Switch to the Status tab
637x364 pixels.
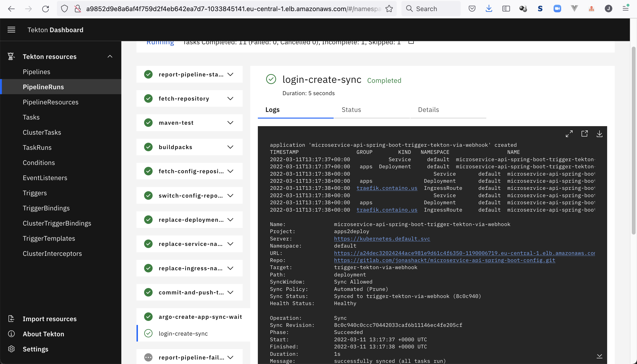click(x=351, y=110)
